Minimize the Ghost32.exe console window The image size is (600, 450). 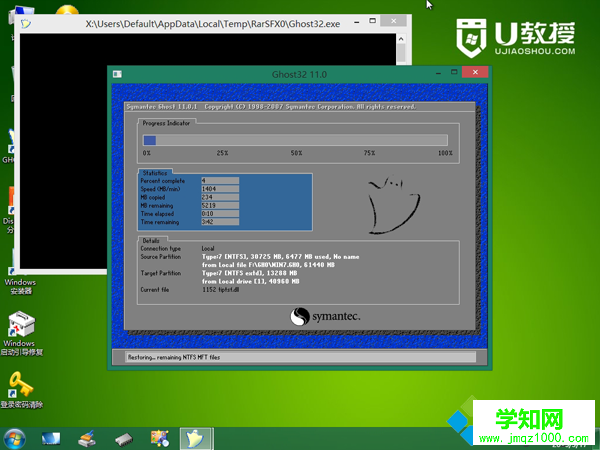(357, 22)
